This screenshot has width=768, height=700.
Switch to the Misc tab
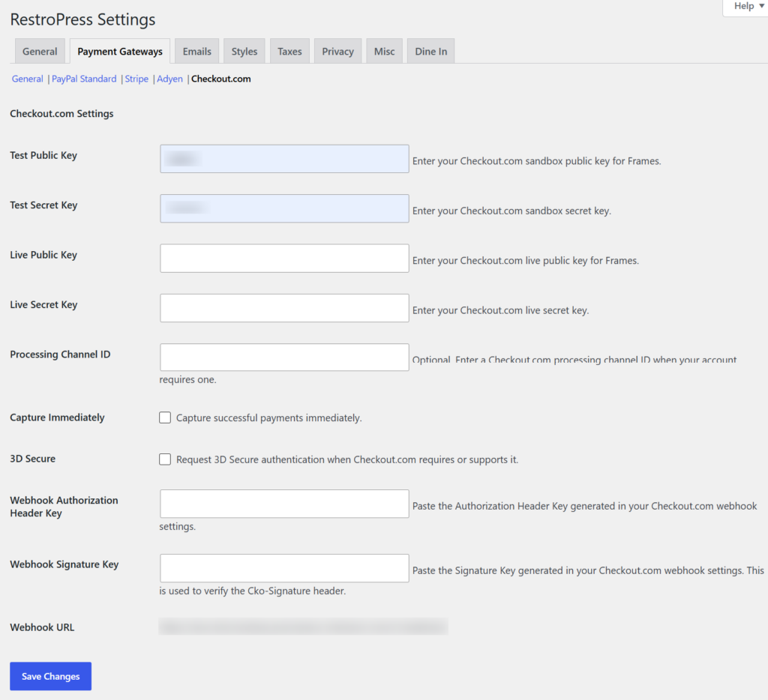pos(385,52)
